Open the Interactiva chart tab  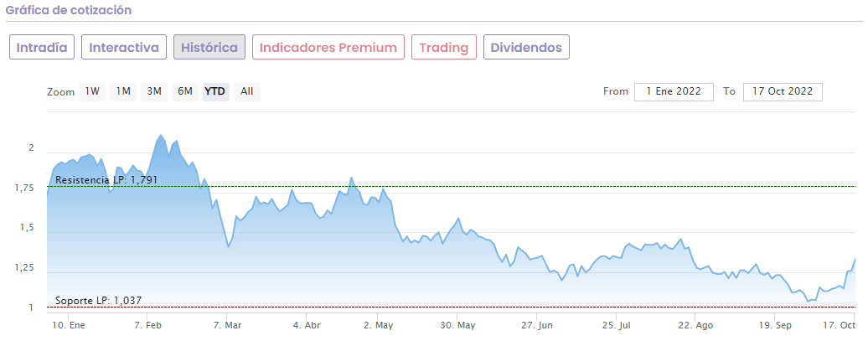[x=124, y=47]
